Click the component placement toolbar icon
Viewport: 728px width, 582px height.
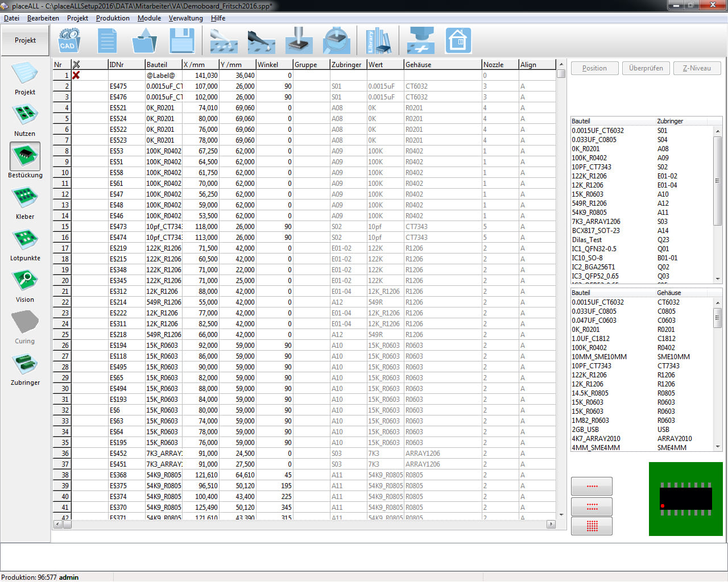[x=299, y=41]
